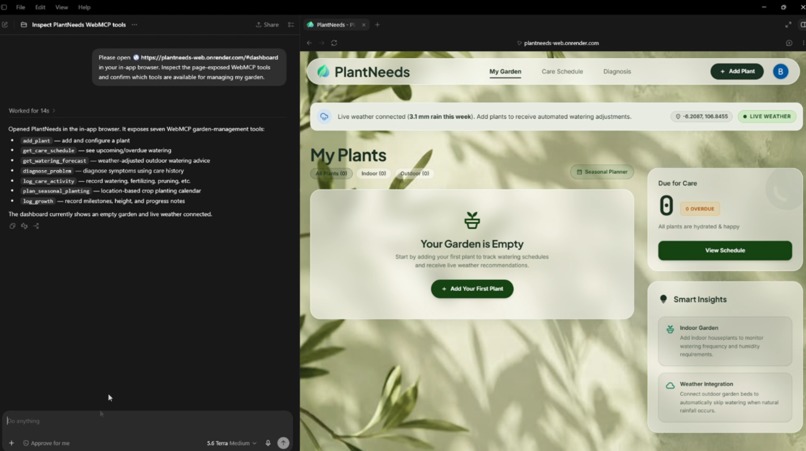This screenshot has height=451, width=806.
Task: Open the Seasonal Planner
Action: tap(601, 172)
